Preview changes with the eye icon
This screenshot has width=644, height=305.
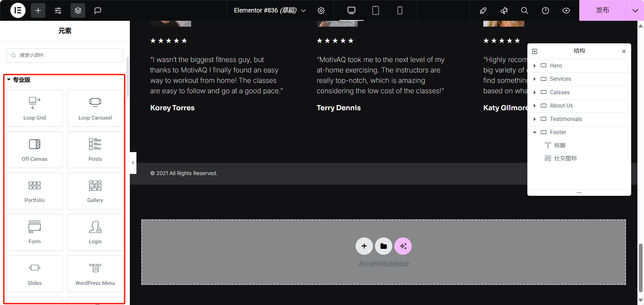tap(566, 10)
